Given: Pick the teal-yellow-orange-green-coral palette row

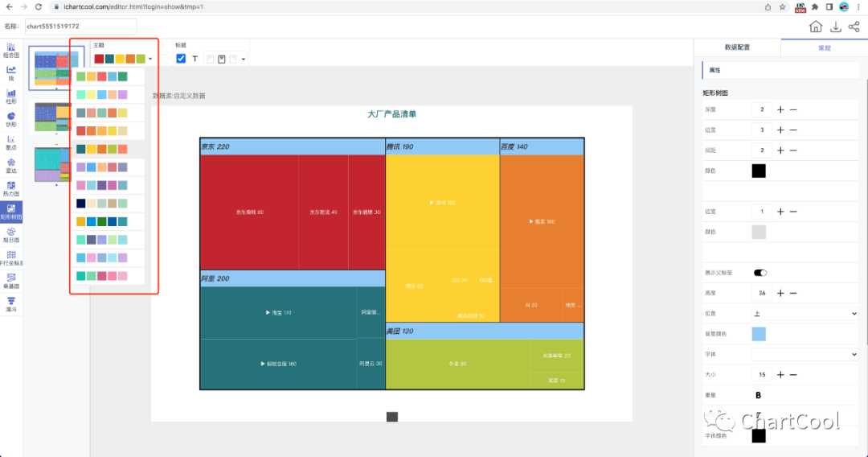Looking at the screenshot, I should point(102,149).
